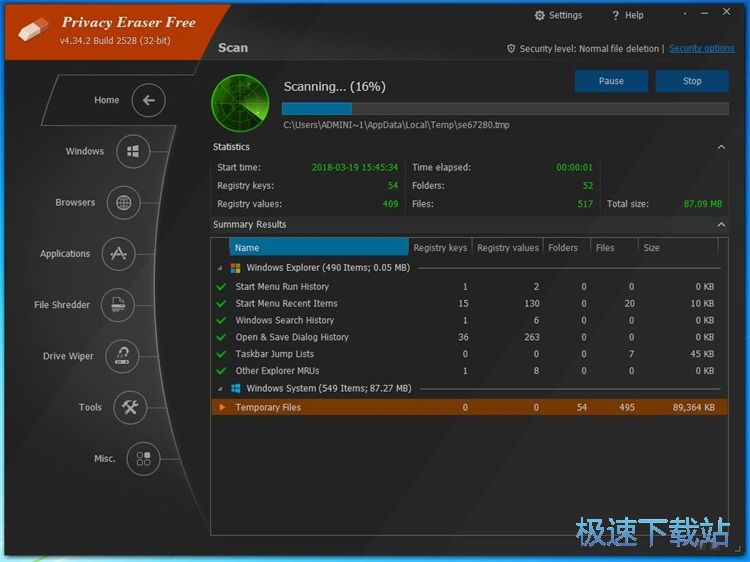Select the Taskbar Jump Lists row text
The width and height of the screenshot is (750, 562).
[275, 354]
